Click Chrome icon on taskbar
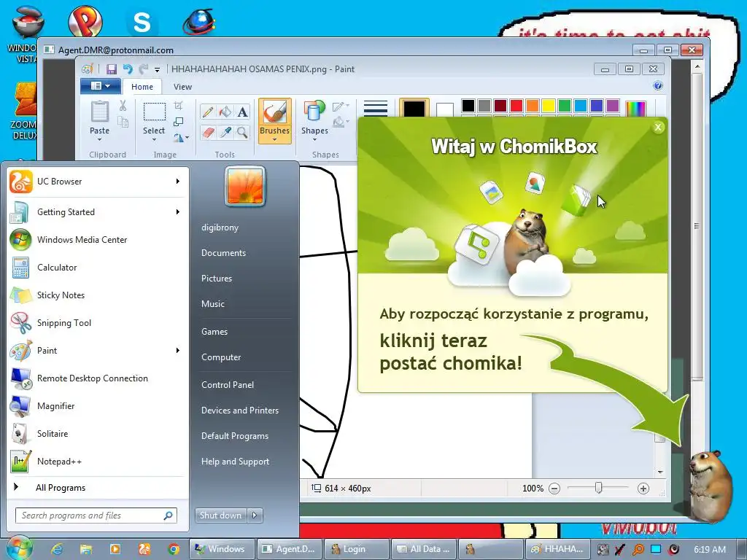The image size is (747, 560). (174, 549)
